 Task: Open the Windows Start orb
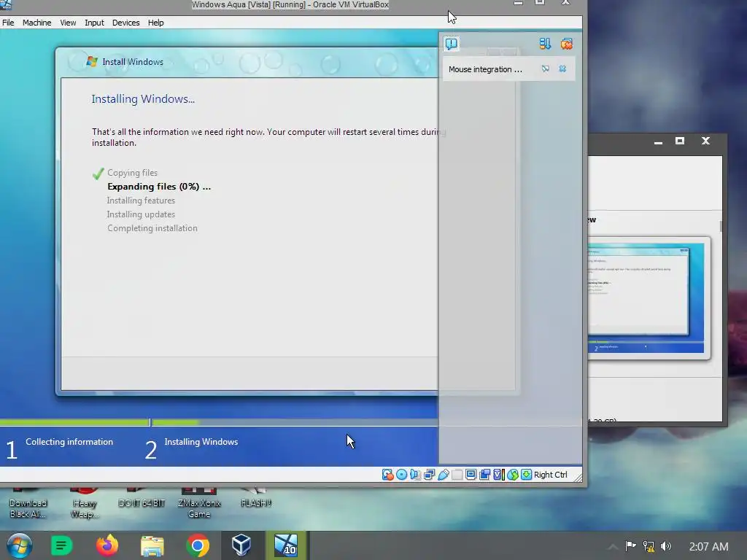[20, 545]
